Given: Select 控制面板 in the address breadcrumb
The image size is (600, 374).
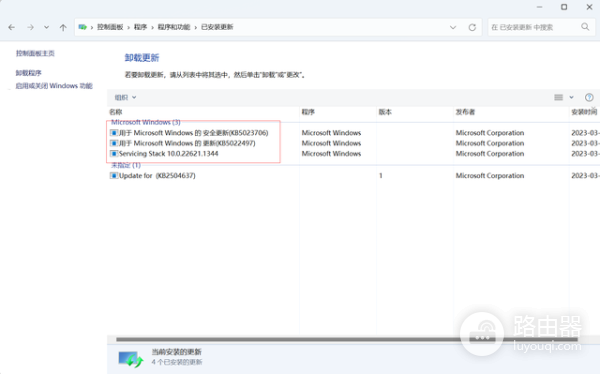Looking at the screenshot, I should [110, 27].
